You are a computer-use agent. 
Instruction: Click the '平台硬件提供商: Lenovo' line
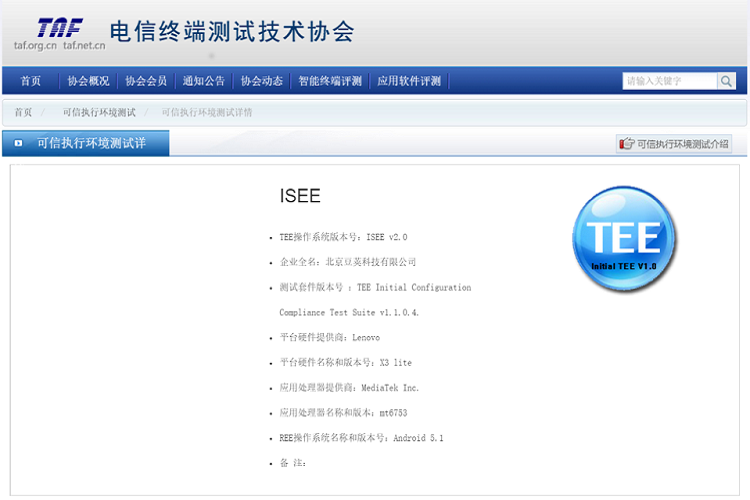pos(330,337)
